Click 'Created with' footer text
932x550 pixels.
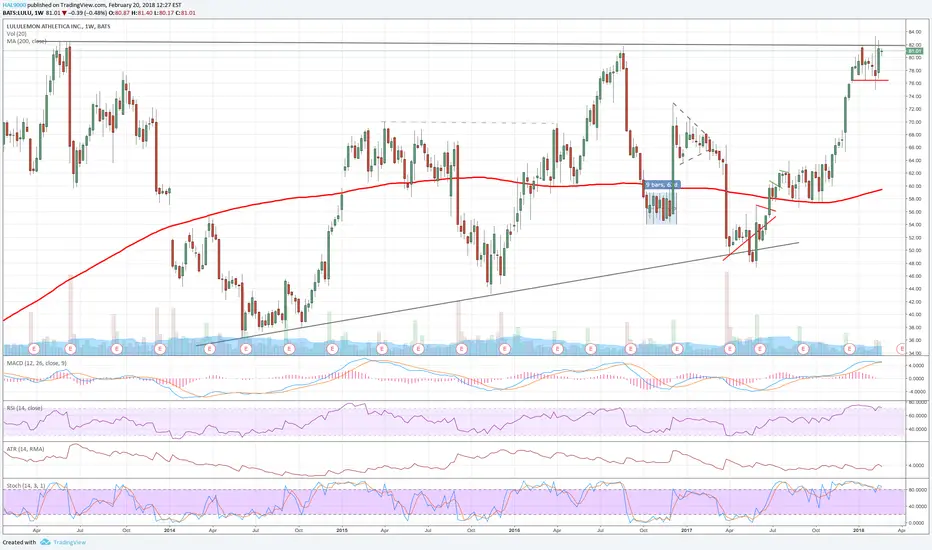(x=19, y=542)
